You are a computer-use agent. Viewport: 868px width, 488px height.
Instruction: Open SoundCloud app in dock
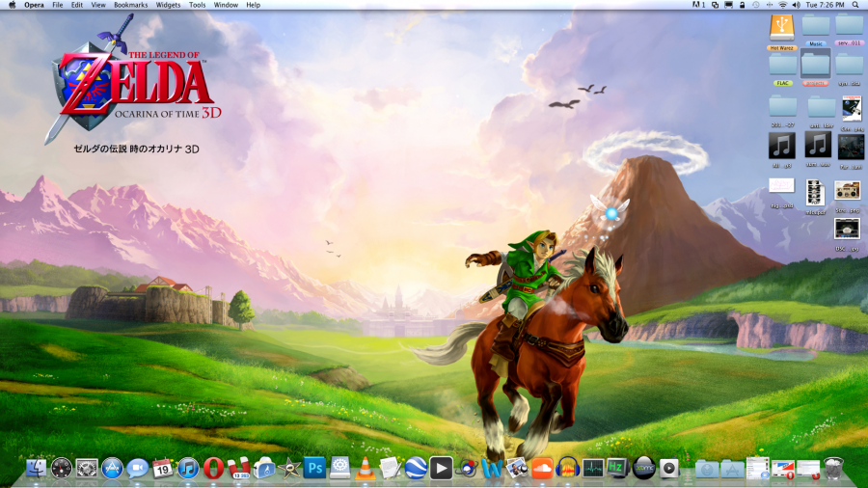tap(542, 469)
